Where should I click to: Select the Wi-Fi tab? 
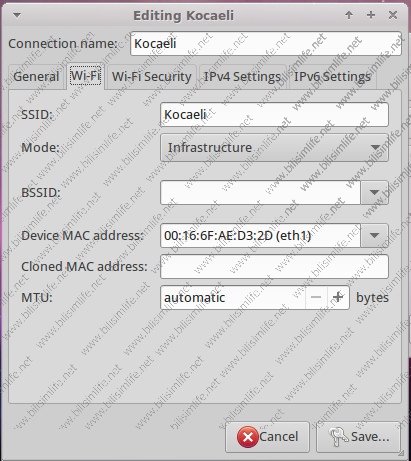click(x=85, y=76)
